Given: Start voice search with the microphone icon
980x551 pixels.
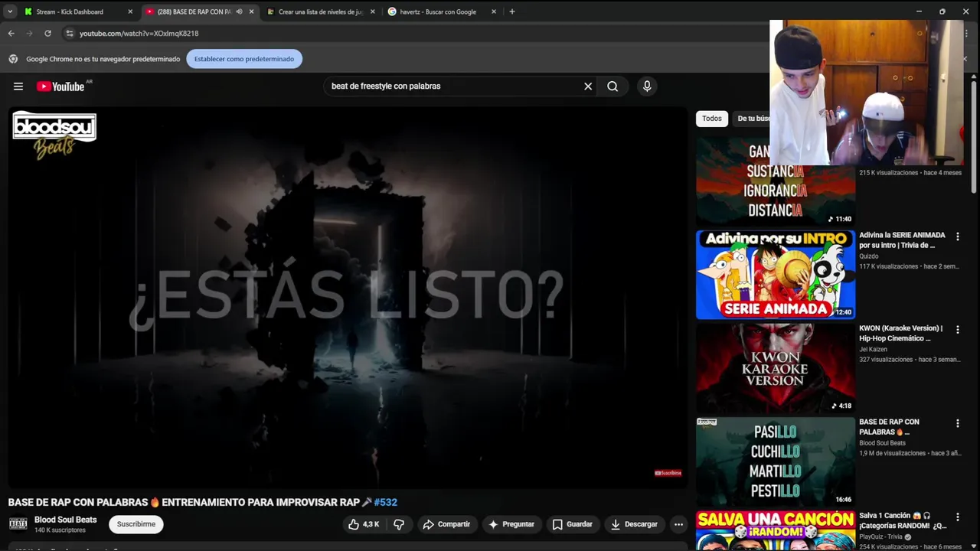Looking at the screenshot, I should pyautogui.click(x=647, y=86).
